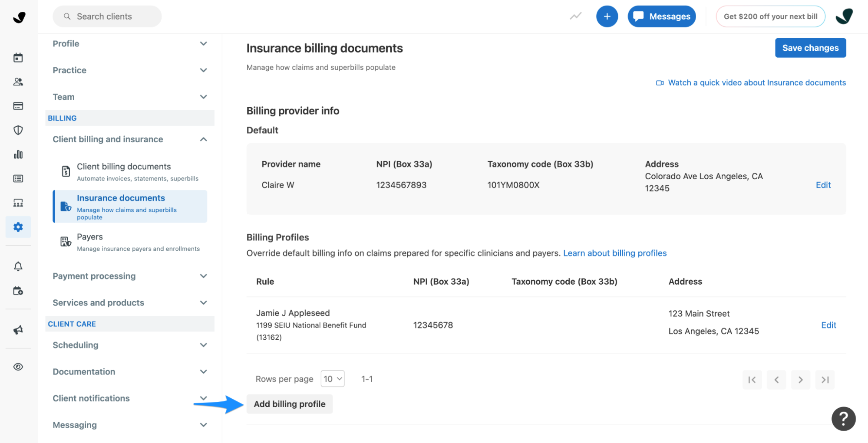This screenshot has height=443, width=868.
Task: Click Save changes button
Action: coord(810,48)
